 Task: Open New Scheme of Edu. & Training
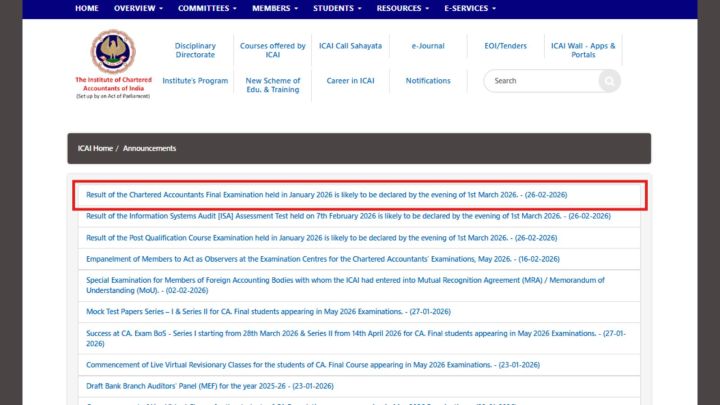pos(273,85)
